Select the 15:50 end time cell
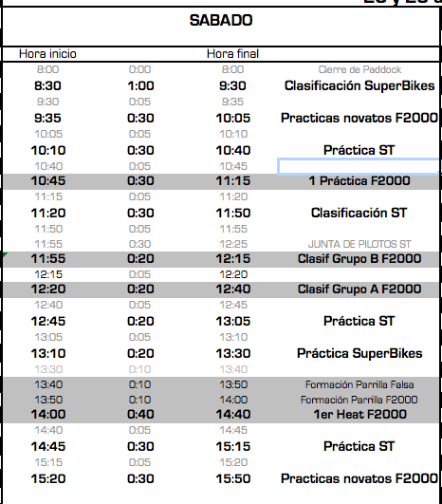The width and height of the screenshot is (442, 504). click(x=233, y=479)
